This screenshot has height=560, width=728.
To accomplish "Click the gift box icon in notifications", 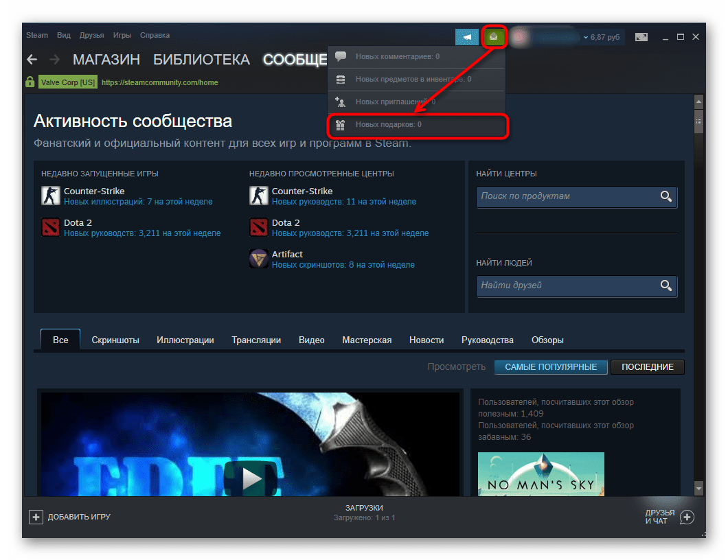I will tap(341, 124).
